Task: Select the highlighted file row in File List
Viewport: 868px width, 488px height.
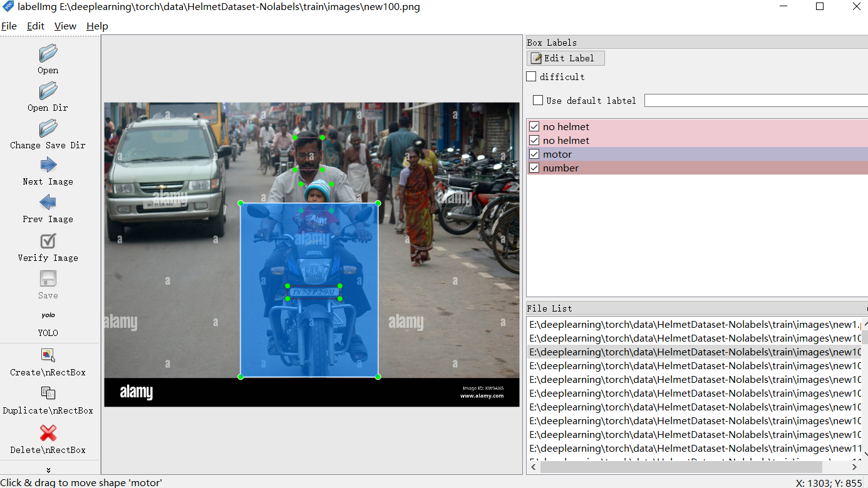Action: coord(695,352)
